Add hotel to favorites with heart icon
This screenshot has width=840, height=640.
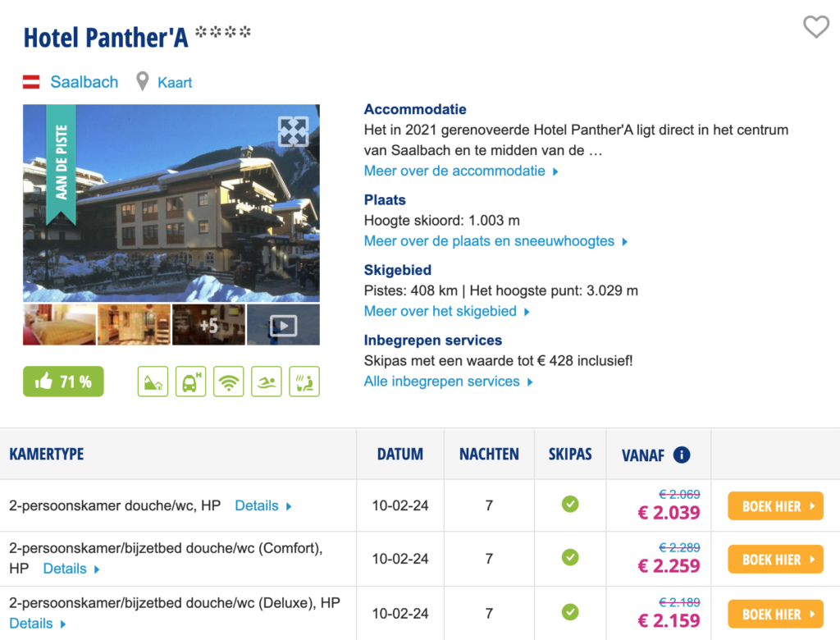815,27
